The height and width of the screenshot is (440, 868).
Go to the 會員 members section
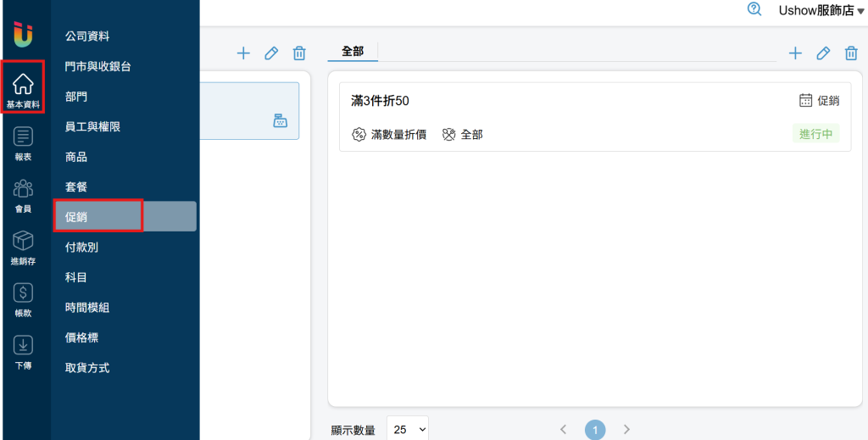pyautogui.click(x=23, y=195)
